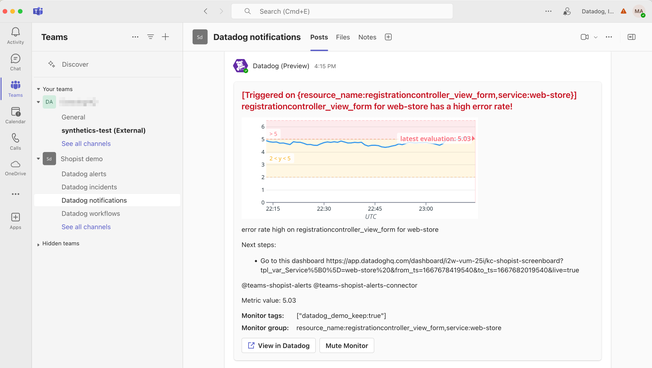Viewport: 652px width, 368px height.
Task: Switch to the Files tab
Action: coord(343,37)
